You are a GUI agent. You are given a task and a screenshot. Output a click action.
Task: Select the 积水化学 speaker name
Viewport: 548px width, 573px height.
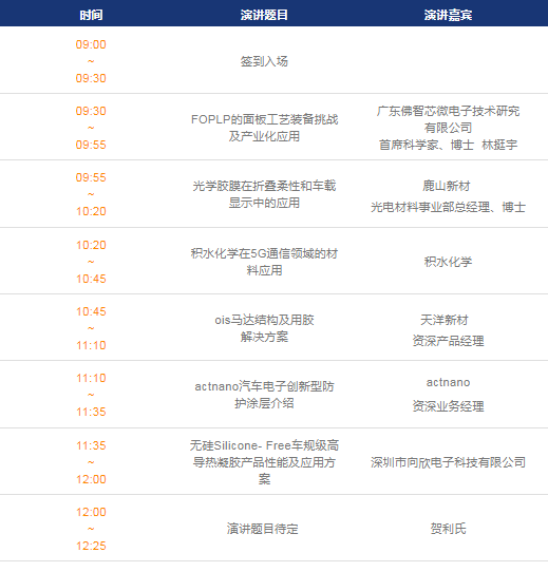pyautogui.click(x=448, y=262)
